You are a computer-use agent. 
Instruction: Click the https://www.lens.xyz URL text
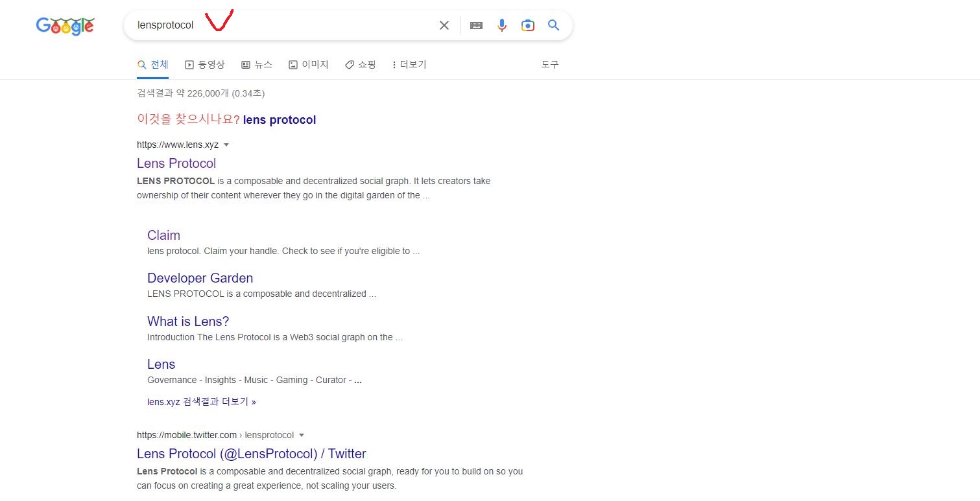178,145
